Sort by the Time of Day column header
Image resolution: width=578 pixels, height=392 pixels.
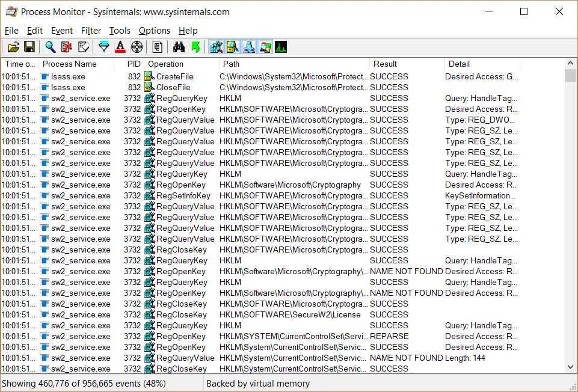coord(20,64)
